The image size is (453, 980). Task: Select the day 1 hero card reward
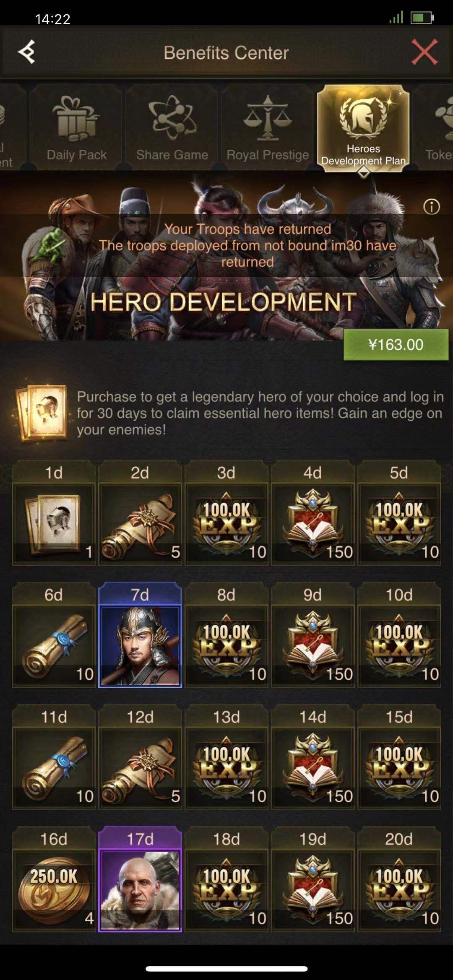point(54,523)
